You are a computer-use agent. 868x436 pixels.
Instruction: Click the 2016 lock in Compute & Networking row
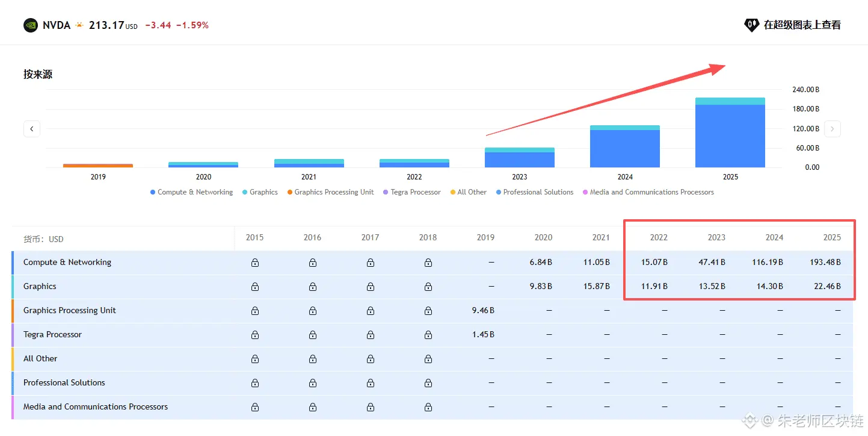pyautogui.click(x=313, y=263)
